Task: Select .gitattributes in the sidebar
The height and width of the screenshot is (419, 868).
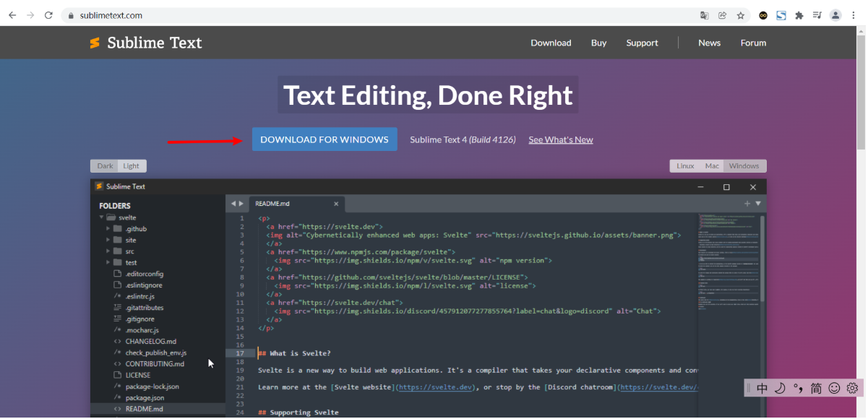Action: [x=145, y=308]
